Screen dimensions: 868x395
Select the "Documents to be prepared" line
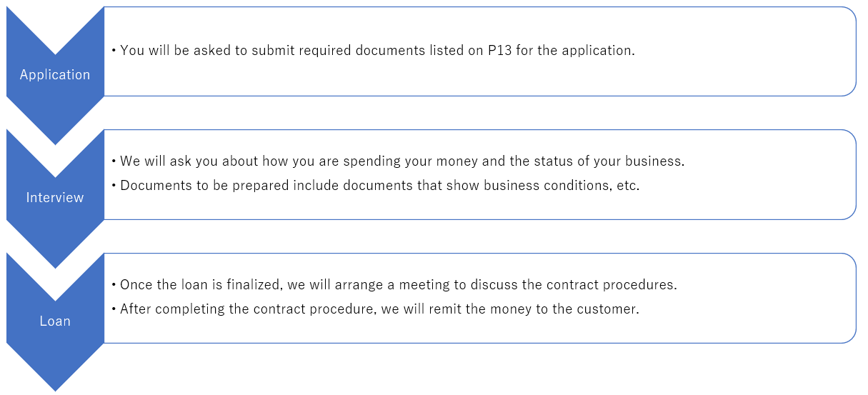coord(375,186)
